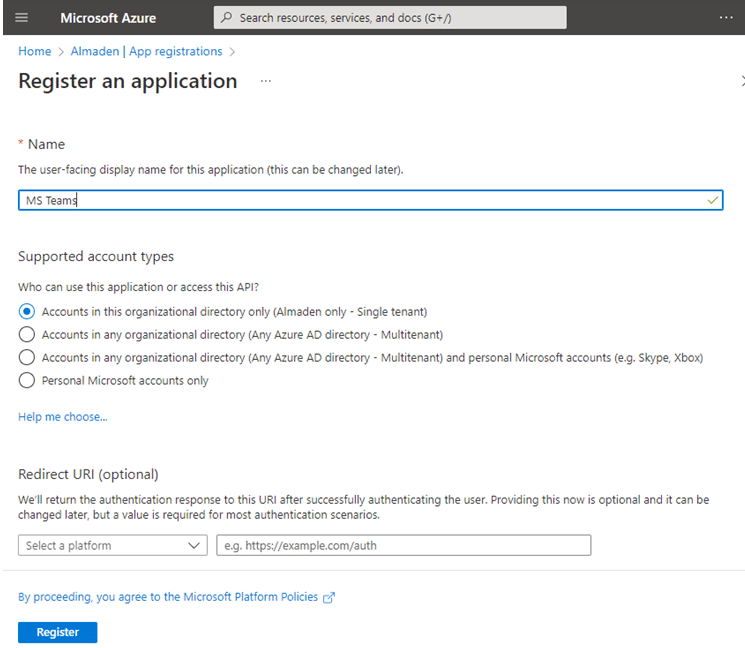
Task: Open the Microsoft Platform Policies link
Action: tap(168, 597)
